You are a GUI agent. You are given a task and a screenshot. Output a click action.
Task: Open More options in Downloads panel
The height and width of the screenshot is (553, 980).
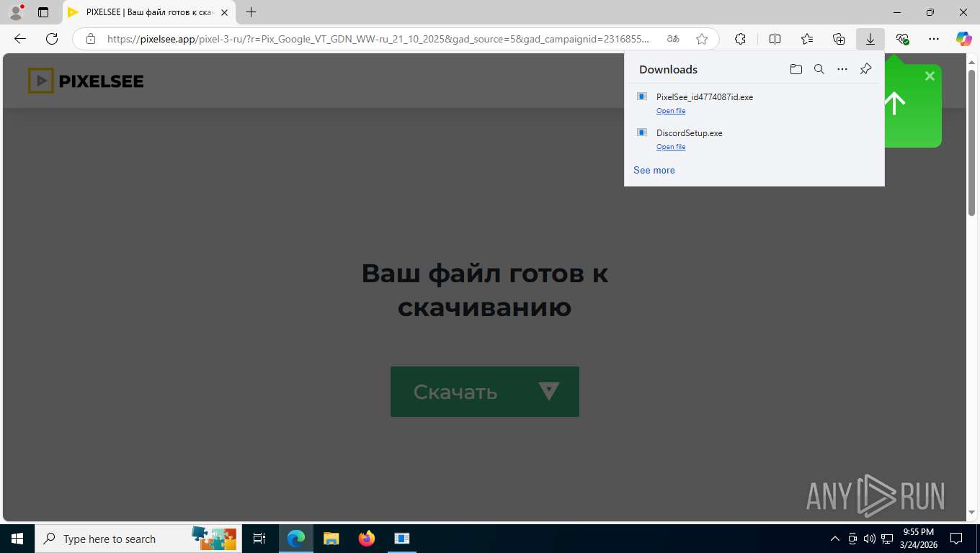[842, 69]
